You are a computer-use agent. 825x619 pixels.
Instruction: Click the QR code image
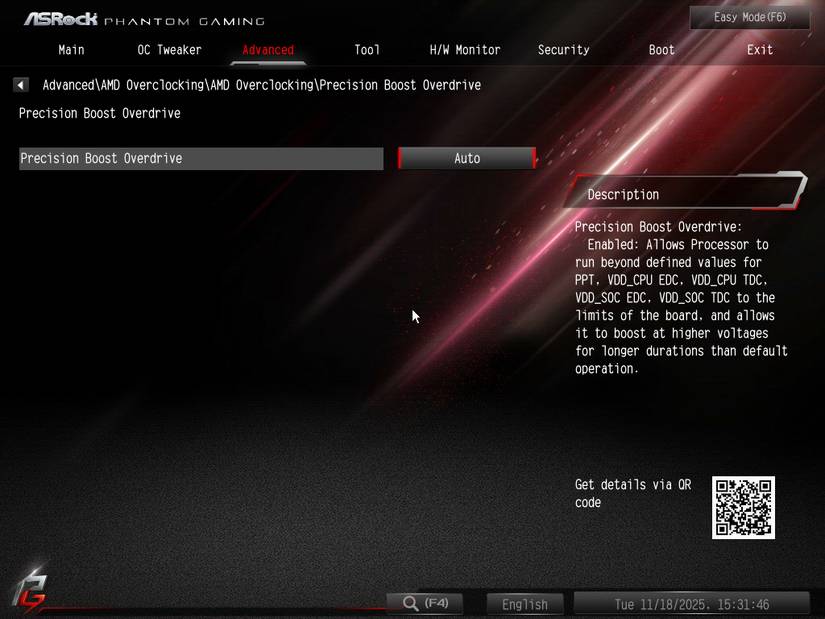coord(743,507)
